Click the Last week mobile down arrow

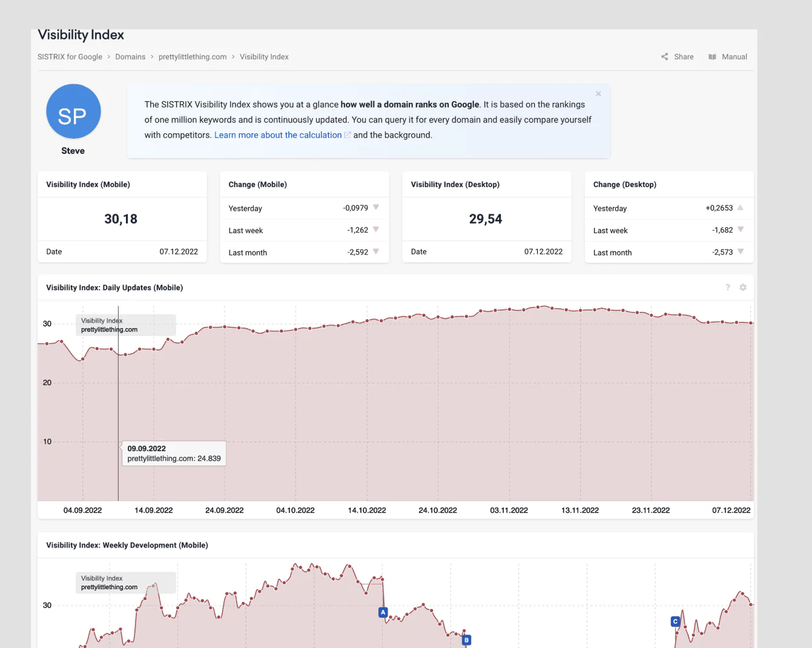coord(376,230)
